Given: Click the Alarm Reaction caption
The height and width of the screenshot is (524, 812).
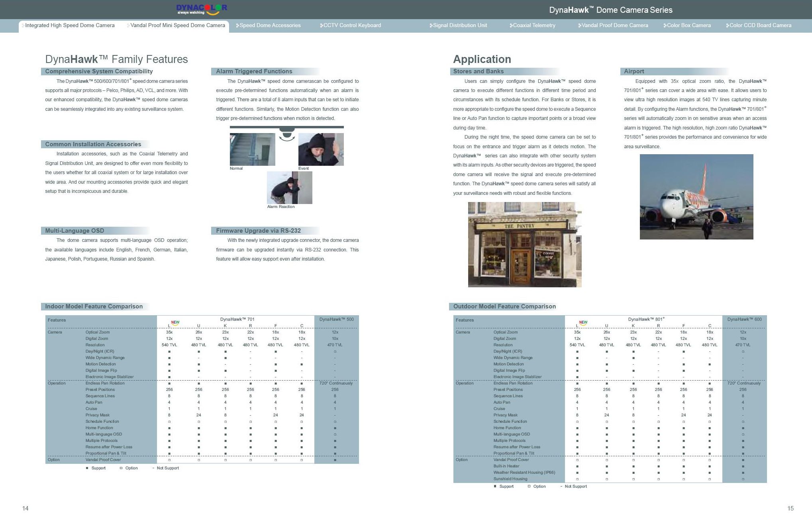Looking at the screenshot, I should coord(281,207).
